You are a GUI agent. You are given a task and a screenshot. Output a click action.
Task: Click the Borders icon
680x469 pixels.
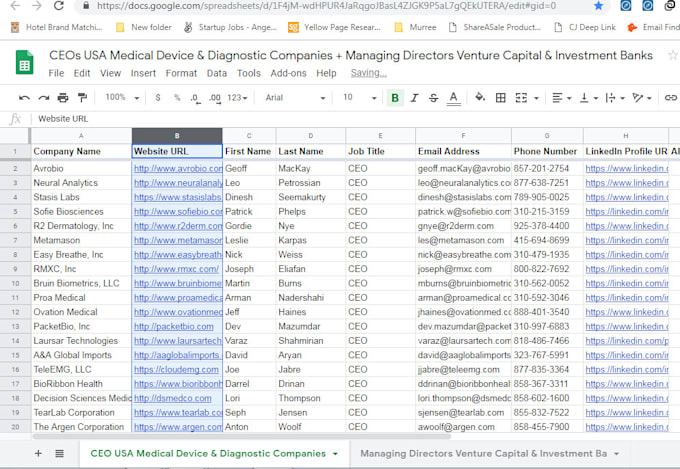coord(500,98)
